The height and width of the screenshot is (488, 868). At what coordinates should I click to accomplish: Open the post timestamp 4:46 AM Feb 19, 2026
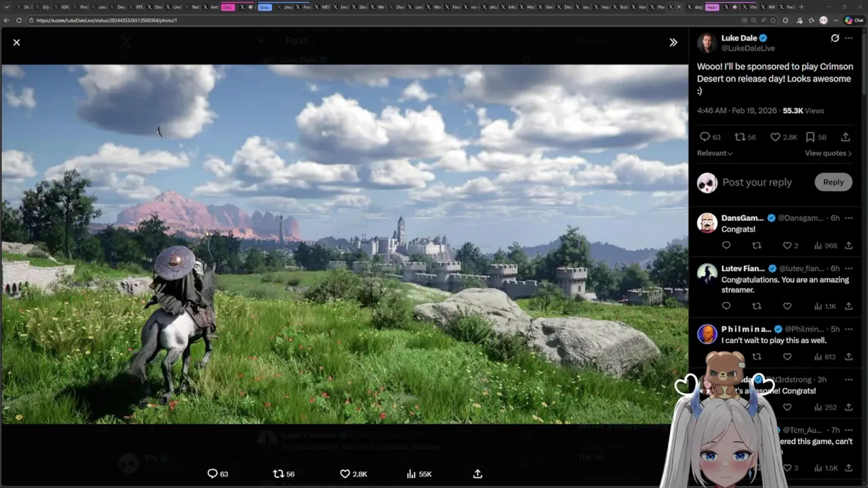click(x=737, y=110)
